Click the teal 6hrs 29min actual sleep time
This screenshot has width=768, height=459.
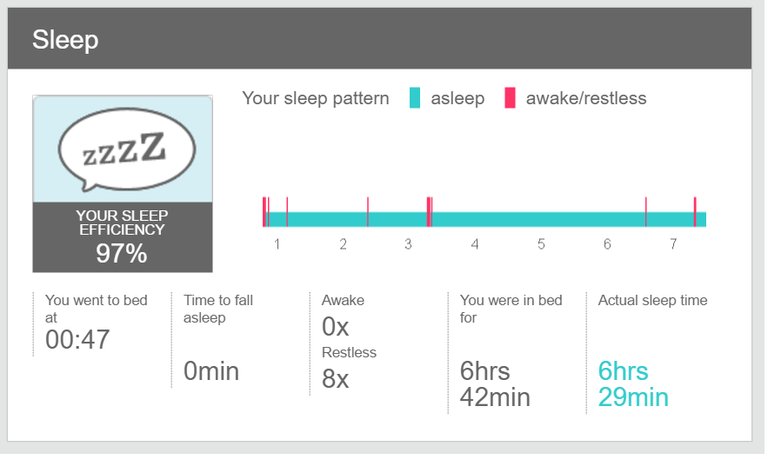coord(633,383)
